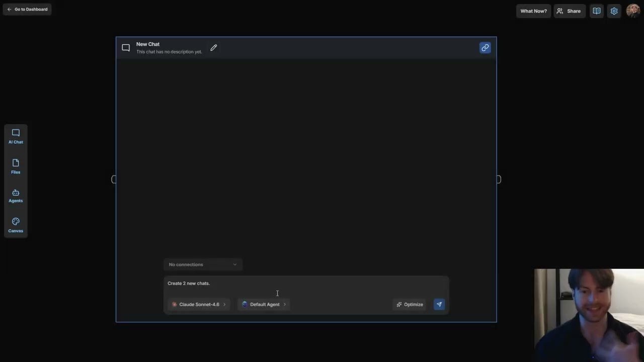Click the message input containing 'Create 2 new chats.'
Screen dimensions: 644x362
click(306, 284)
